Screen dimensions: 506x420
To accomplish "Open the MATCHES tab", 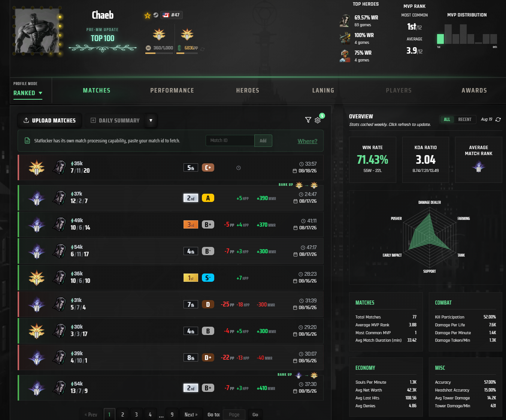I will [97, 90].
